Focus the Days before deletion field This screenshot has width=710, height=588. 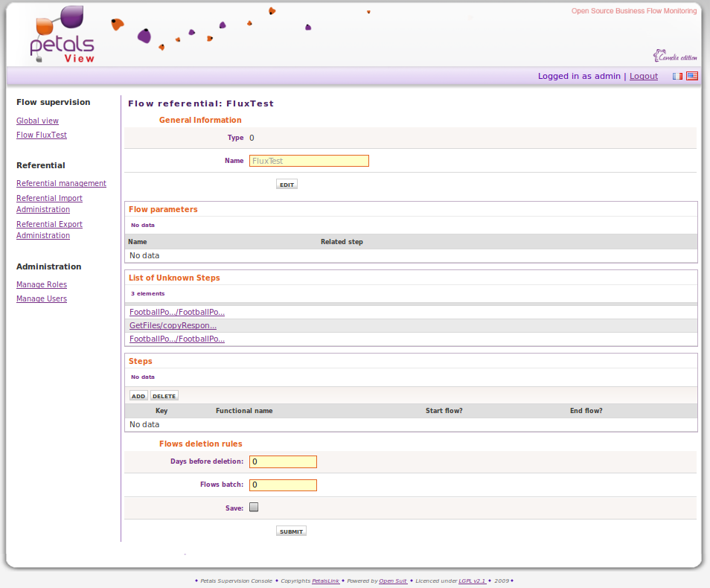(283, 461)
